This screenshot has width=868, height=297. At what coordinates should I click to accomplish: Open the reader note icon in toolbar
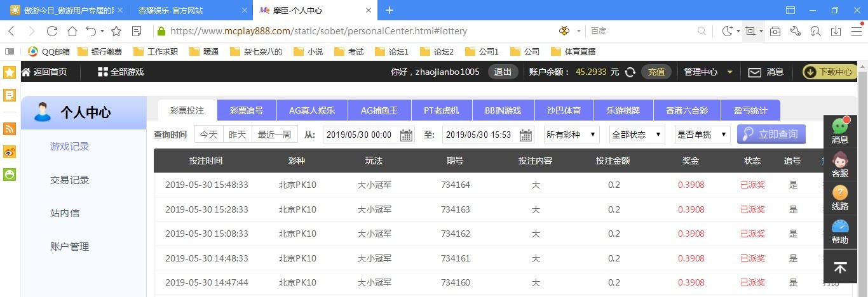[137, 30]
